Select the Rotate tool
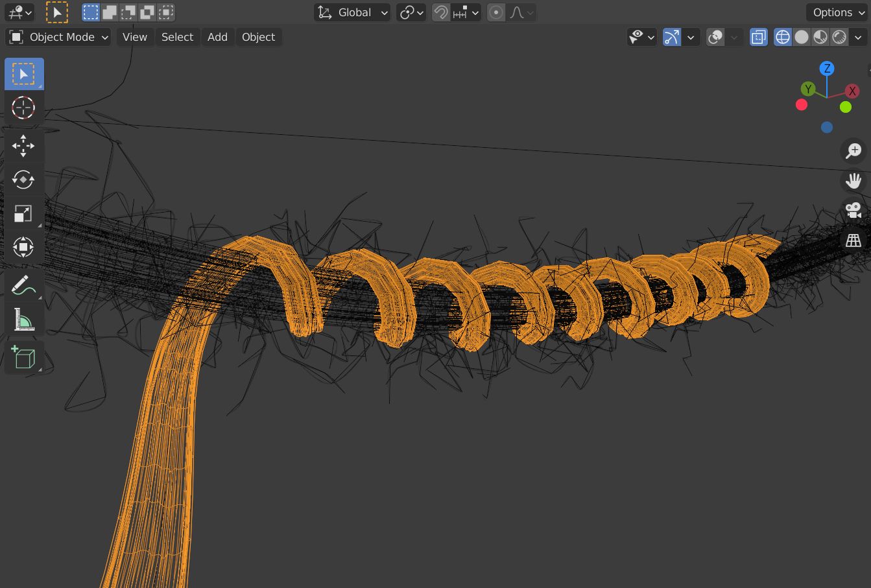 tap(23, 180)
